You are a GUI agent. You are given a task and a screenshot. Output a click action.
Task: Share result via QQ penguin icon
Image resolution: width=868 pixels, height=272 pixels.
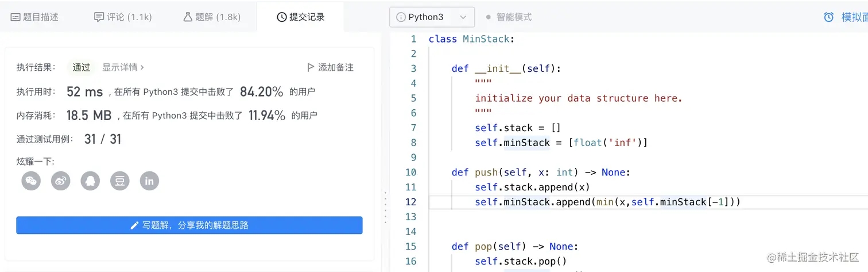90,181
